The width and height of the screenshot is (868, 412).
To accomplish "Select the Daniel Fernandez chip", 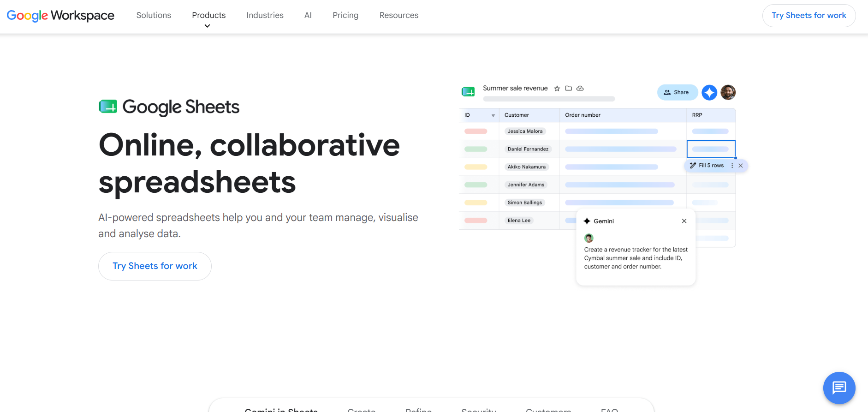I will tap(528, 149).
